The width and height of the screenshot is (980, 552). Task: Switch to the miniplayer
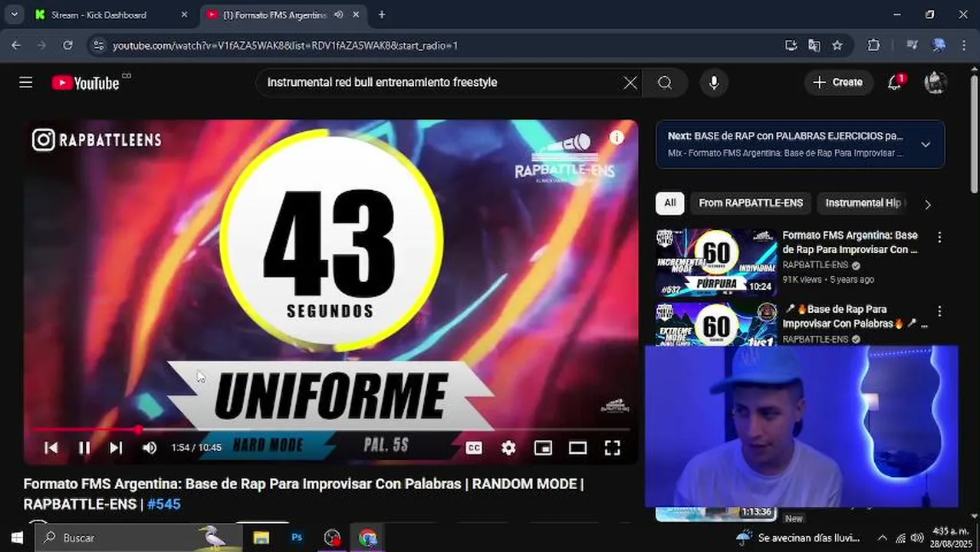pos(543,448)
